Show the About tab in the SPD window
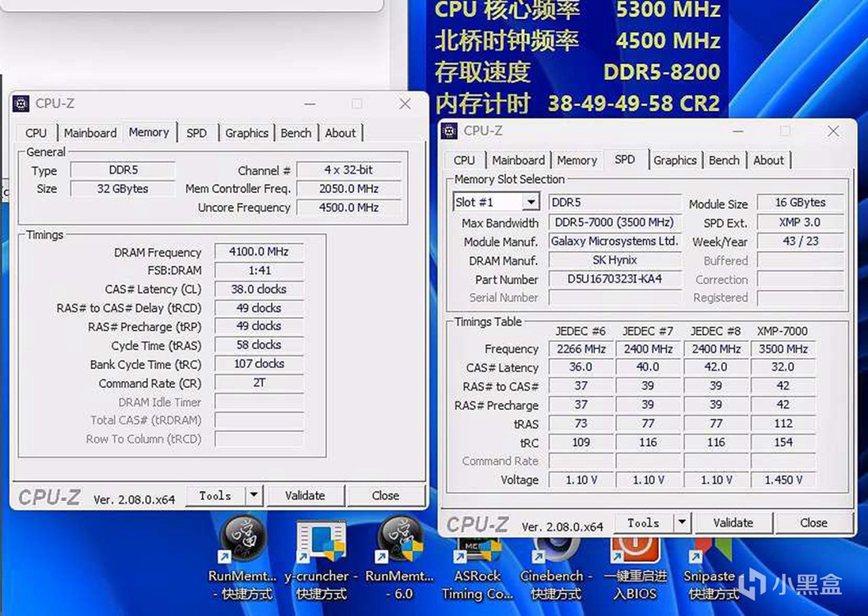The image size is (868, 616). point(769,160)
